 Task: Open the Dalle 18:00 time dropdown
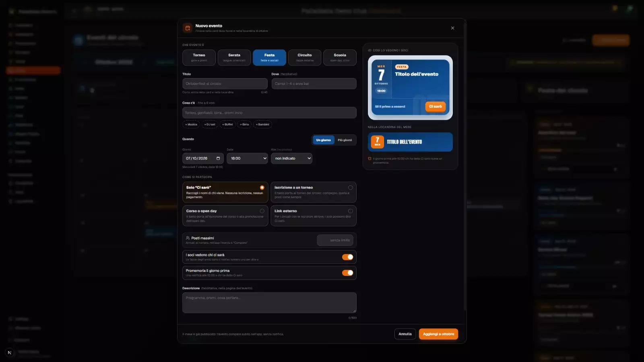[247, 158]
